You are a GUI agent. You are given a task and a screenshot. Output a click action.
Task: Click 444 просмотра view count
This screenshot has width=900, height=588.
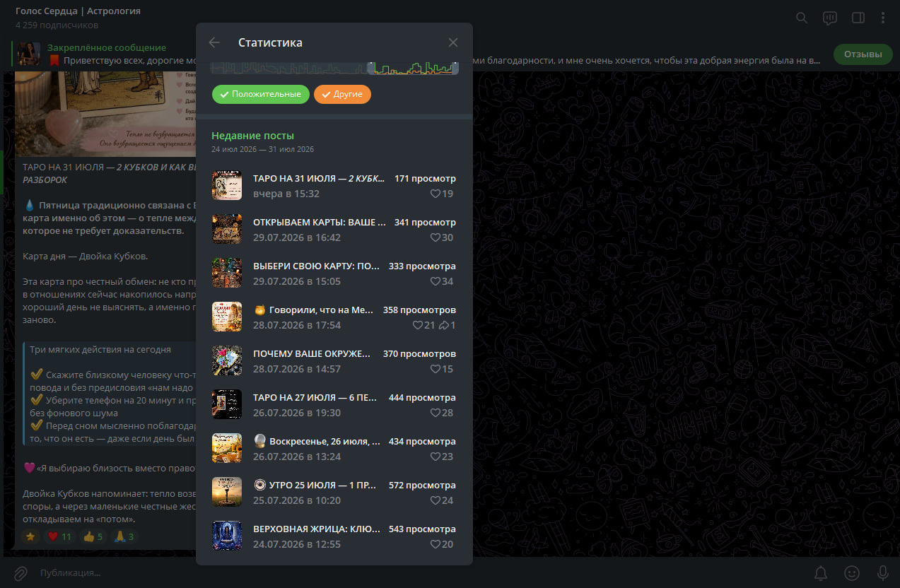coord(422,398)
